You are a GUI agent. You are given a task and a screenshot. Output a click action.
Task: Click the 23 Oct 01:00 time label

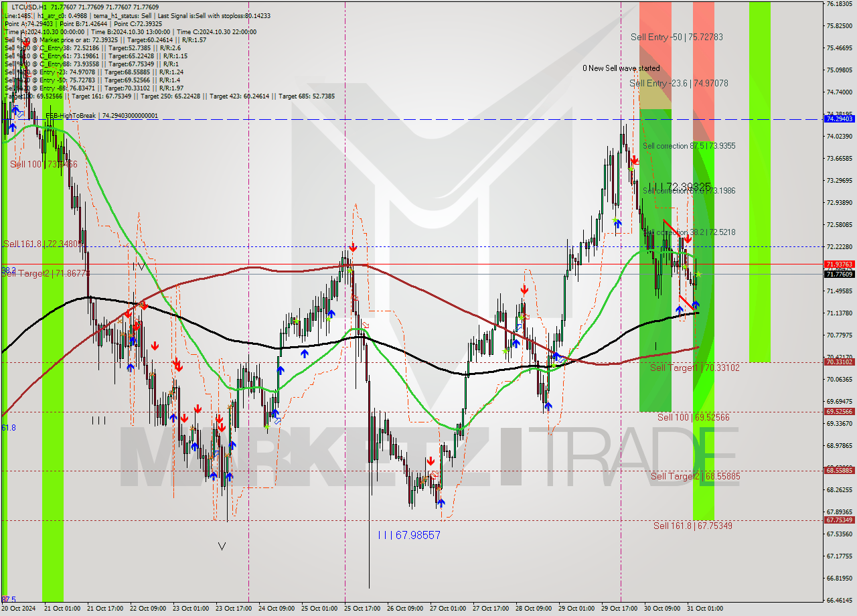click(x=191, y=609)
